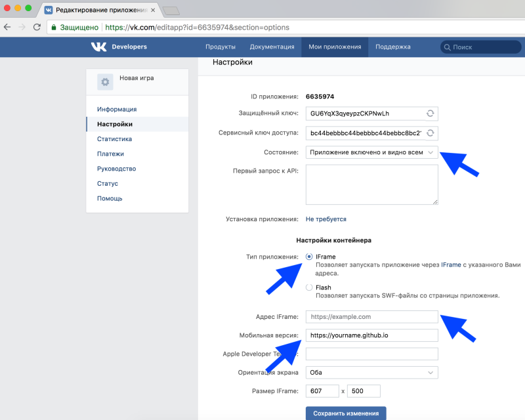Image resolution: width=525 pixels, height=420 pixels.
Task: Reload the page with the refresh button
Action: 37,27
